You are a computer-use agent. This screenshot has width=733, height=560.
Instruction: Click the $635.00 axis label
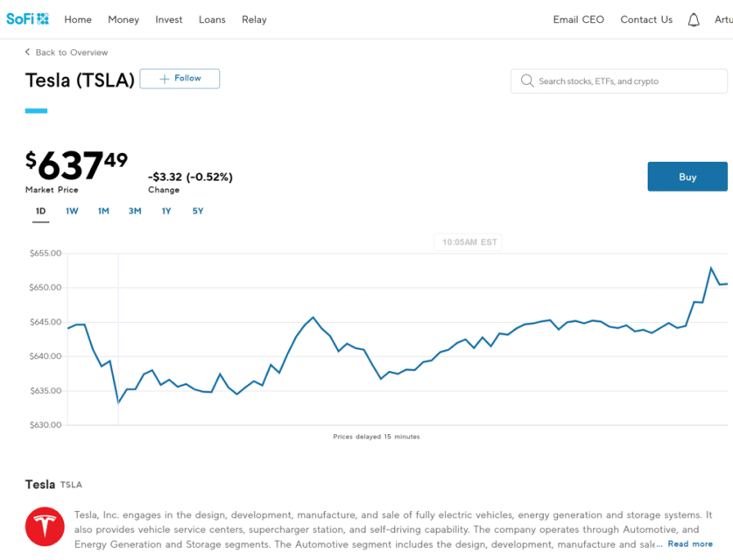pyautogui.click(x=46, y=390)
